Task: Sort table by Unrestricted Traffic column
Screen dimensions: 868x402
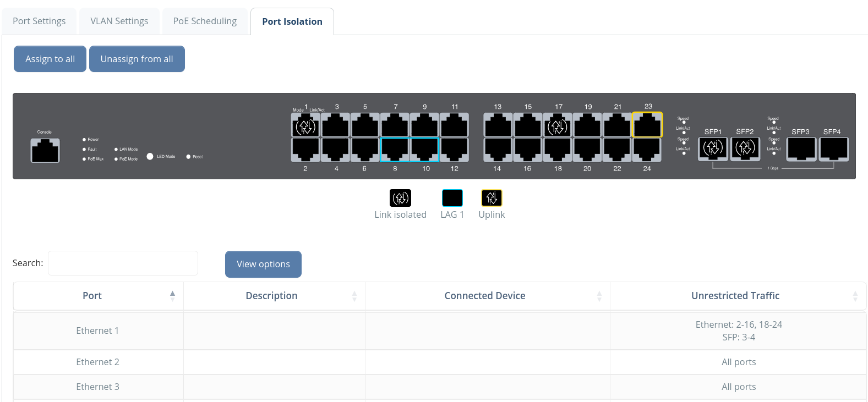Action: coord(738,296)
